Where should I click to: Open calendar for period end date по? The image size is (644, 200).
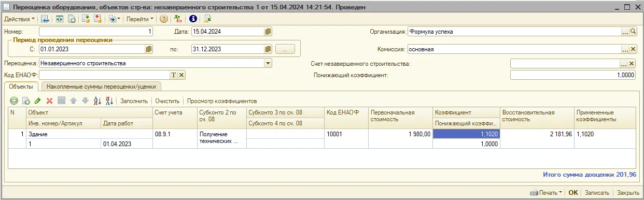[x=269, y=49]
